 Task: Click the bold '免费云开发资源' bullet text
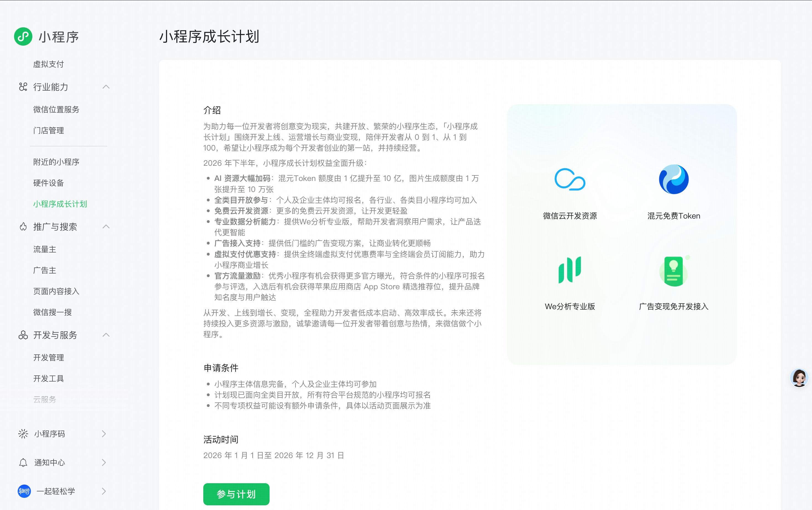(x=241, y=211)
